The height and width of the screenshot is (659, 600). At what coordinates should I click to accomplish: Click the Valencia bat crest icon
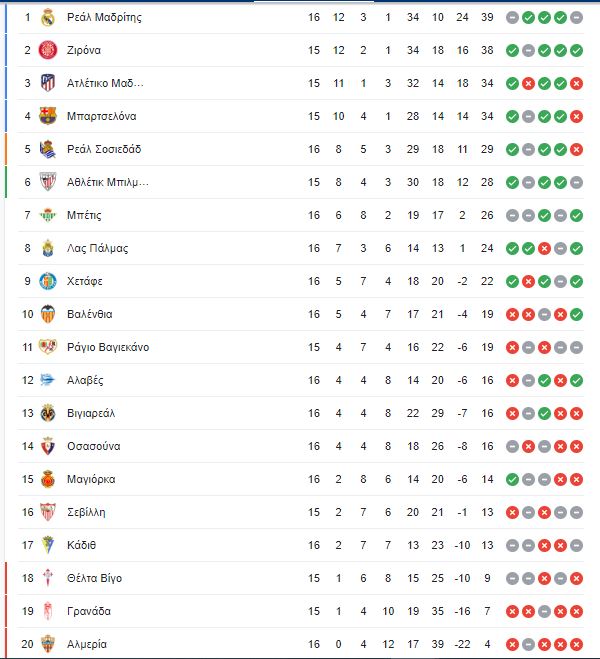click(x=48, y=314)
